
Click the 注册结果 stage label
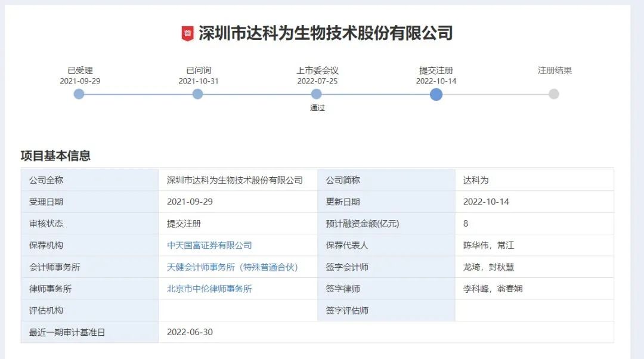[555, 70]
